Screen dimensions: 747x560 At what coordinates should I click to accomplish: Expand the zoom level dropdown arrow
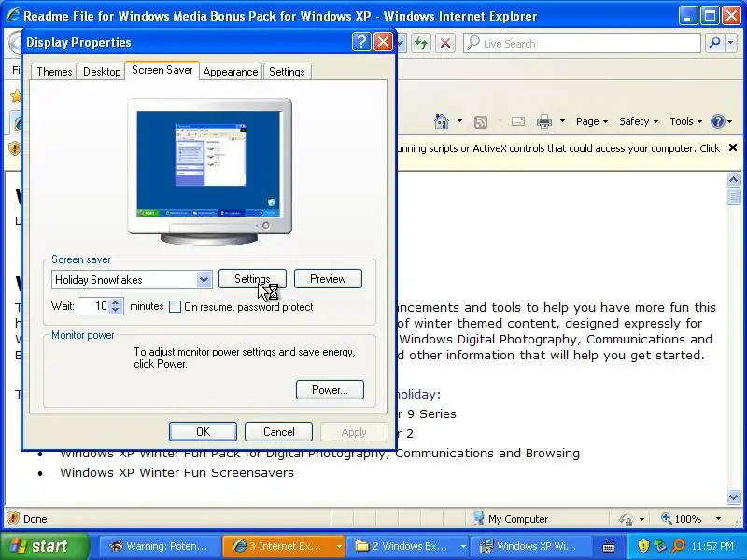click(718, 519)
